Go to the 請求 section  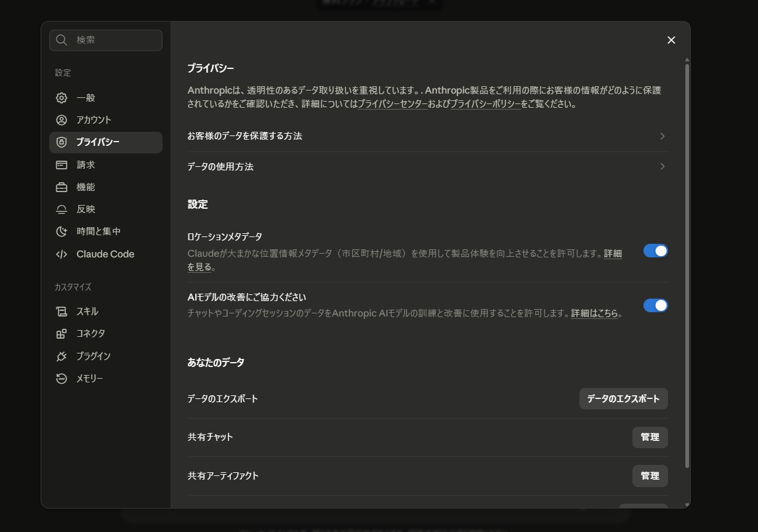[106, 165]
